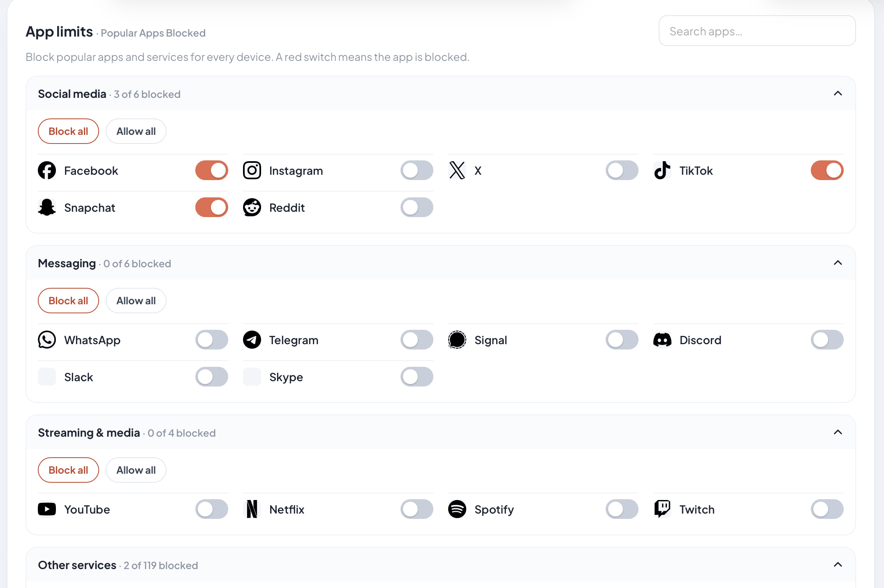Click the Instagram camera icon
Screen dimensions: 884x588
tap(252, 170)
